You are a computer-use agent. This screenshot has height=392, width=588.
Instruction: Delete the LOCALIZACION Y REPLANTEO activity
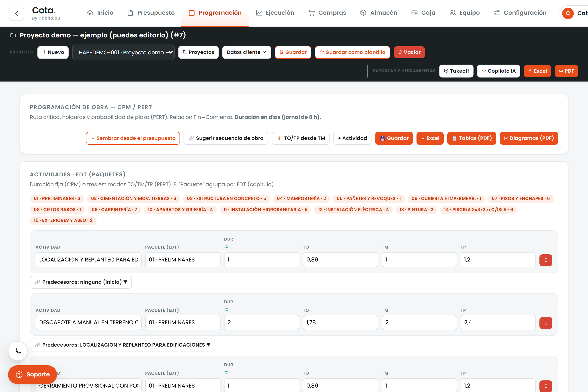(x=546, y=260)
